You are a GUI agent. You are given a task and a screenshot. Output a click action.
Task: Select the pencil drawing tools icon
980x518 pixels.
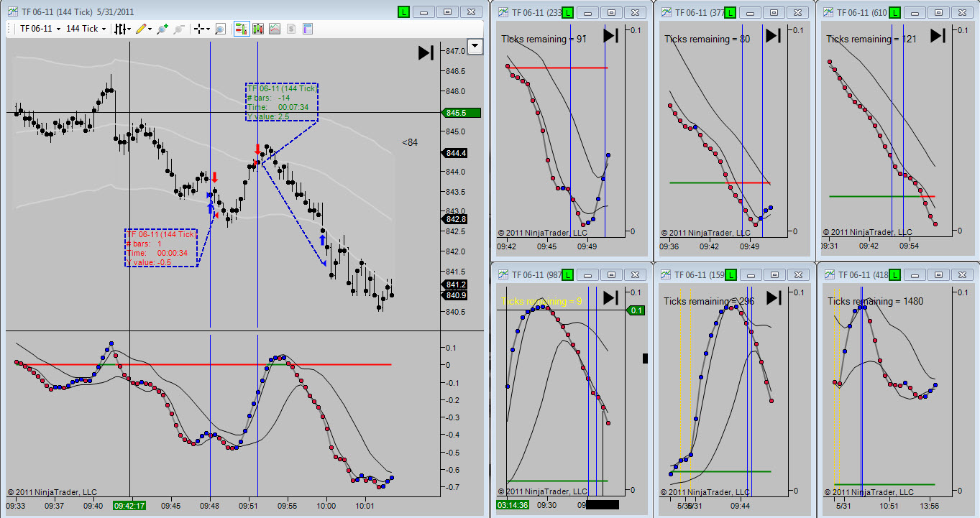(x=140, y=29)
